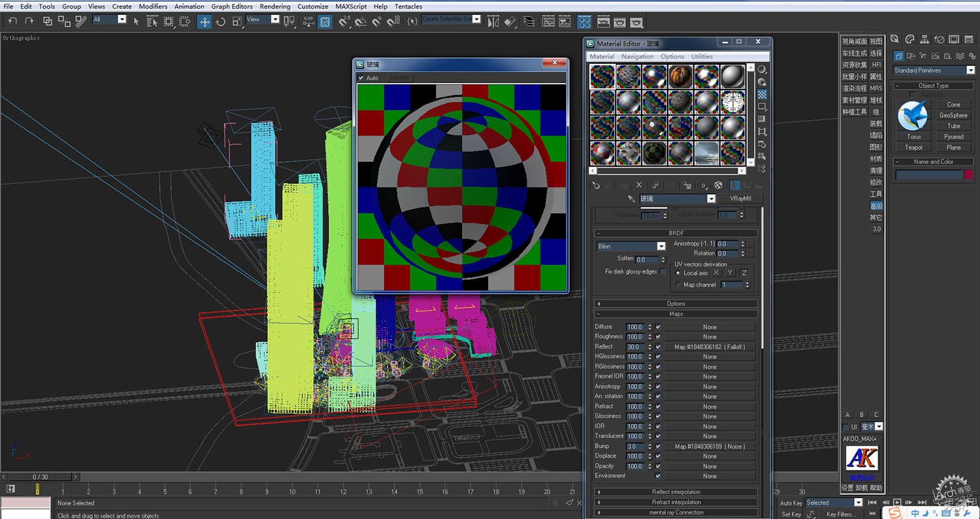980x519 pixels.
Task: Select the wood material sample slot
Action: tap(681, 77)
